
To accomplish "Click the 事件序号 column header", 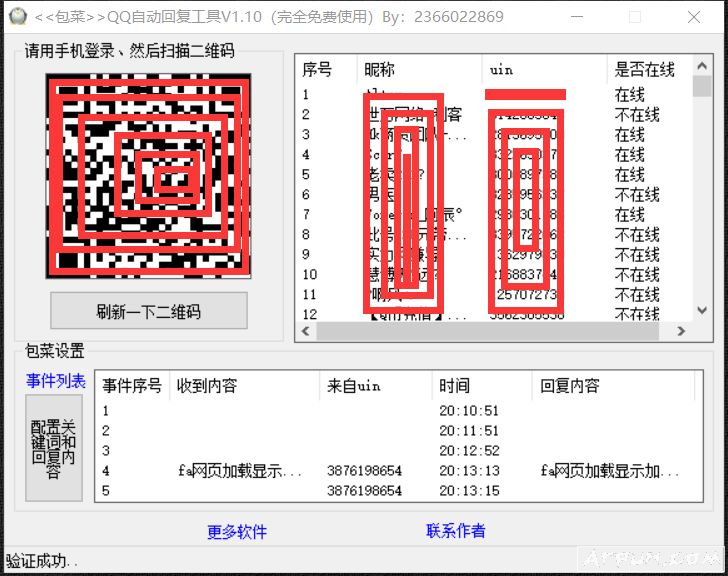I will tap(132, 386).
